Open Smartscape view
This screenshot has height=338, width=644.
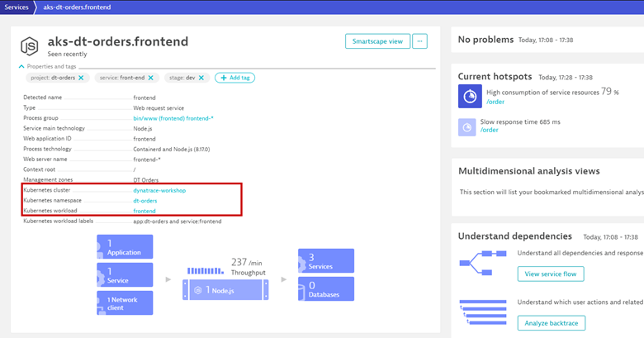point(376,40)
